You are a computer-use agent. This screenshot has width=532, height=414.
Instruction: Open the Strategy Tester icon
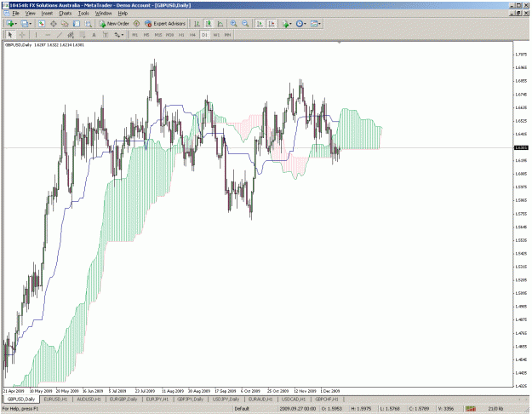[x=89, y=24]
